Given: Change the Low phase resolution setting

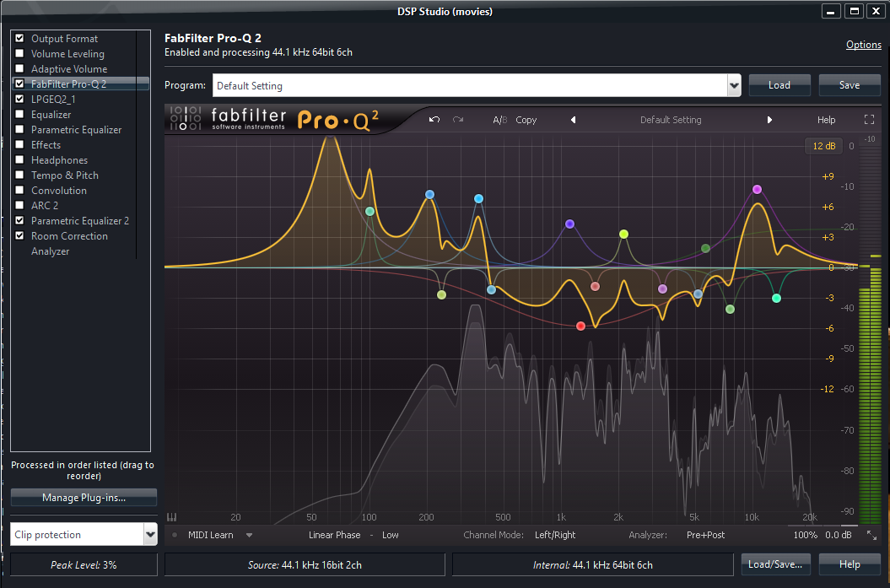Looking at the screenshot, I should [x=391, y=535].
